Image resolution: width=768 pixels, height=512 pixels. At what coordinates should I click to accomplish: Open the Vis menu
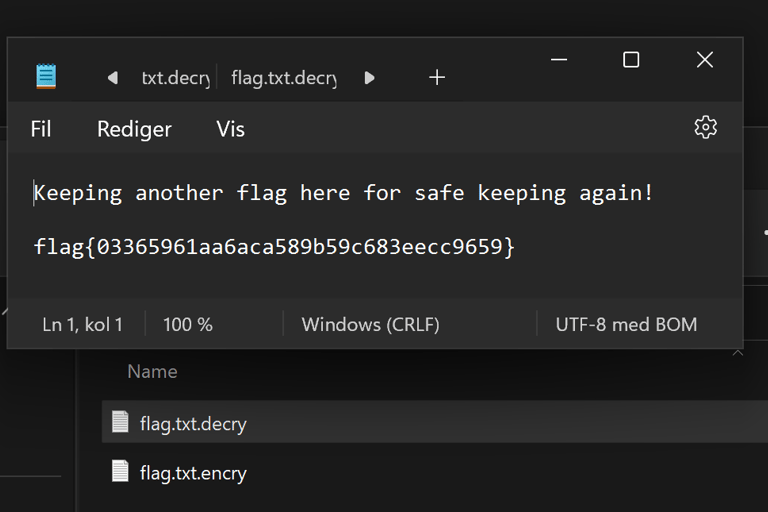(230, 129)
